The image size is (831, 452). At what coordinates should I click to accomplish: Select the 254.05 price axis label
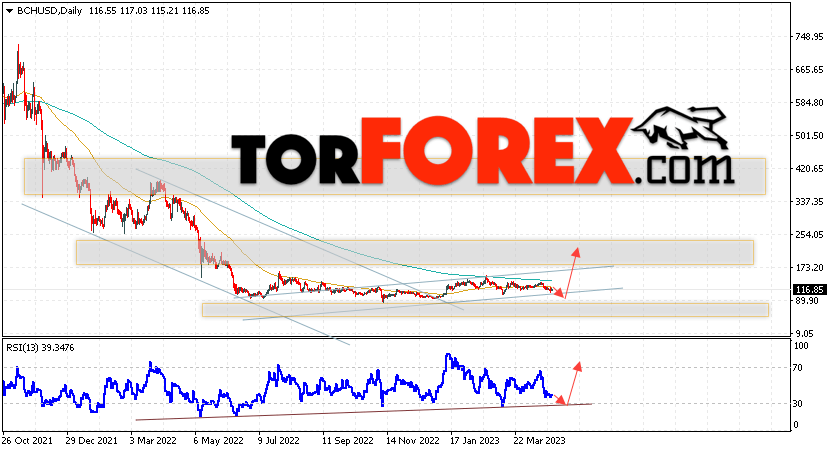[x=808, y=234]
